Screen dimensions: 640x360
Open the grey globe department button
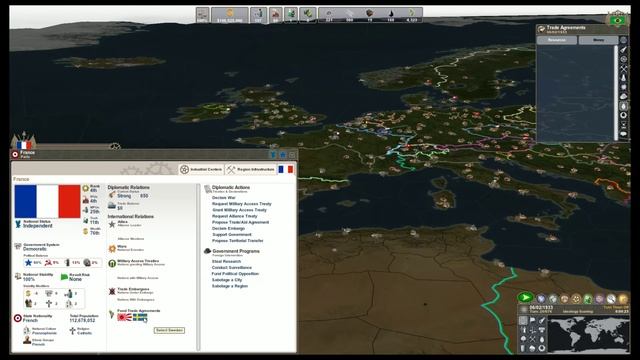pos(552,299)
